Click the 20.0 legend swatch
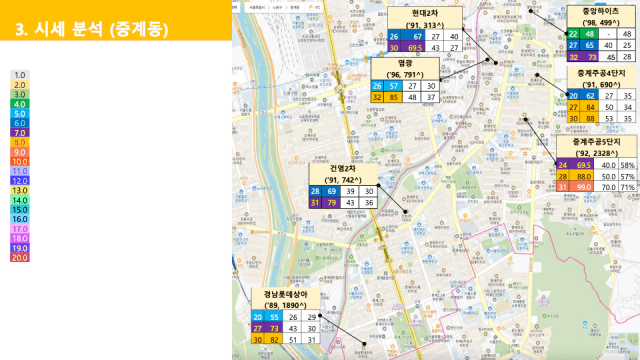This screenshot has width=640, height=360. click(x=20, y=258)
